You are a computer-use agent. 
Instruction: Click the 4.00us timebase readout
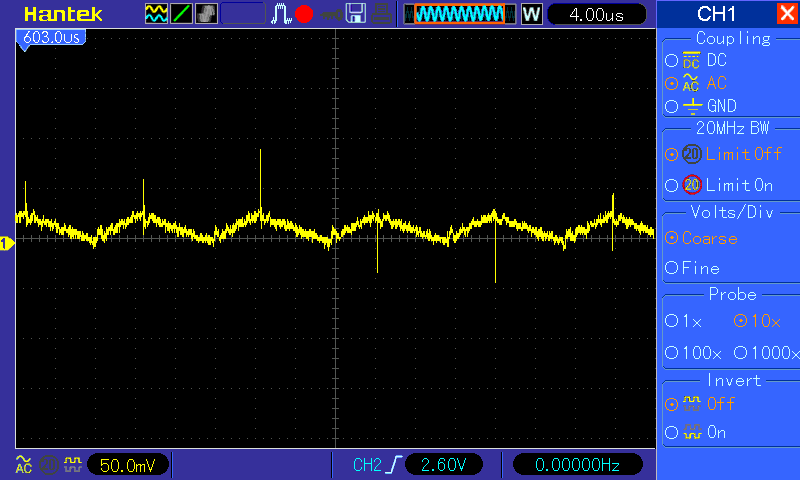tap(596, 14)
